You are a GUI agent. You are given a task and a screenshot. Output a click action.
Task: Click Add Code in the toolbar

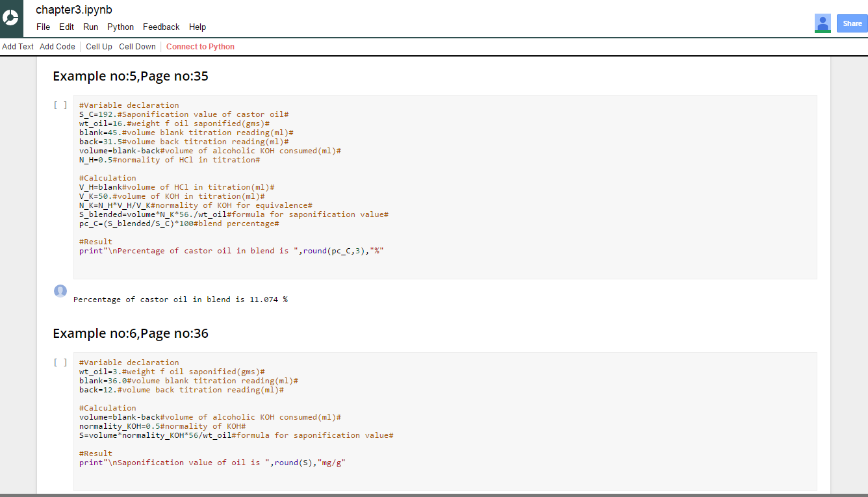point(57,47)
